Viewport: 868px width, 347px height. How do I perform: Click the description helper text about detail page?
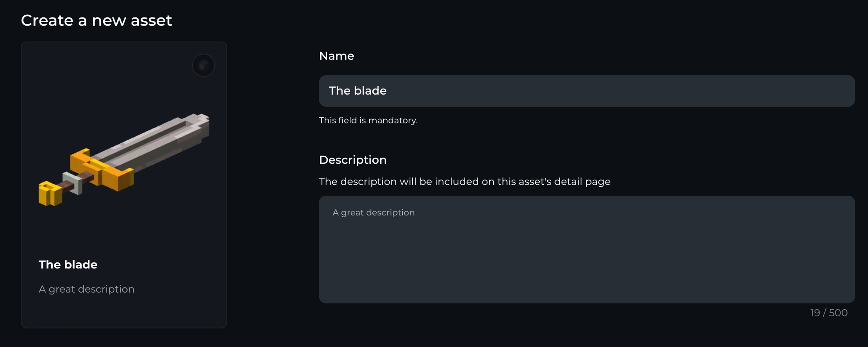pos(464,182)
